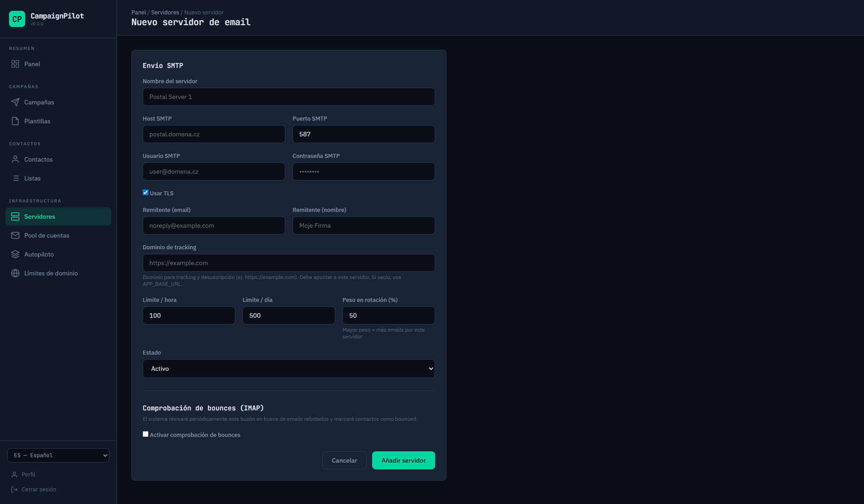Click the Dominio de tracking field
This screenshot has height=504, width=864.
point(289,263)
